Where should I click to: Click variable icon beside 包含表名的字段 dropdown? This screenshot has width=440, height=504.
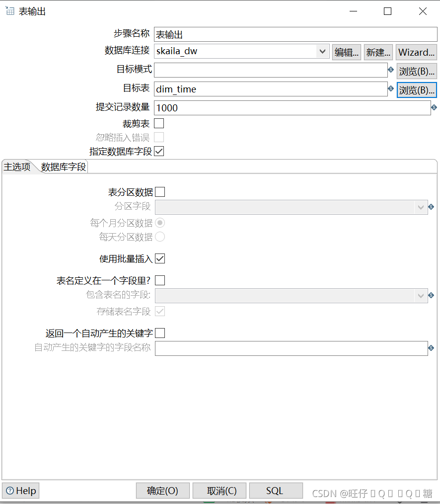coord(431,295)
